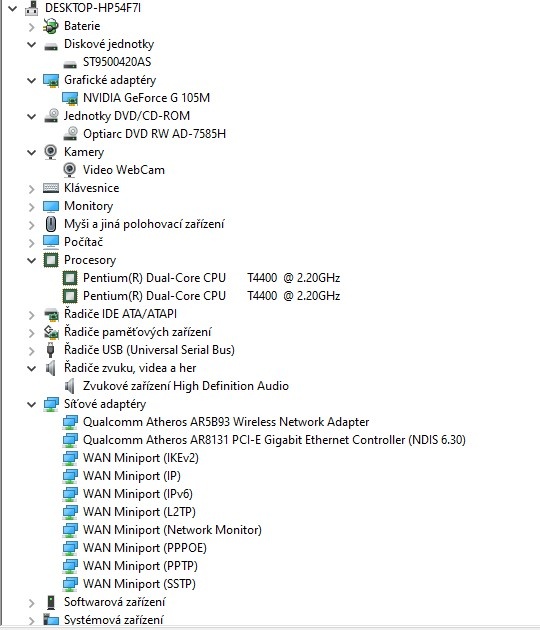Click the speaker icon next to Zvukové zařízení

(70, 386)
